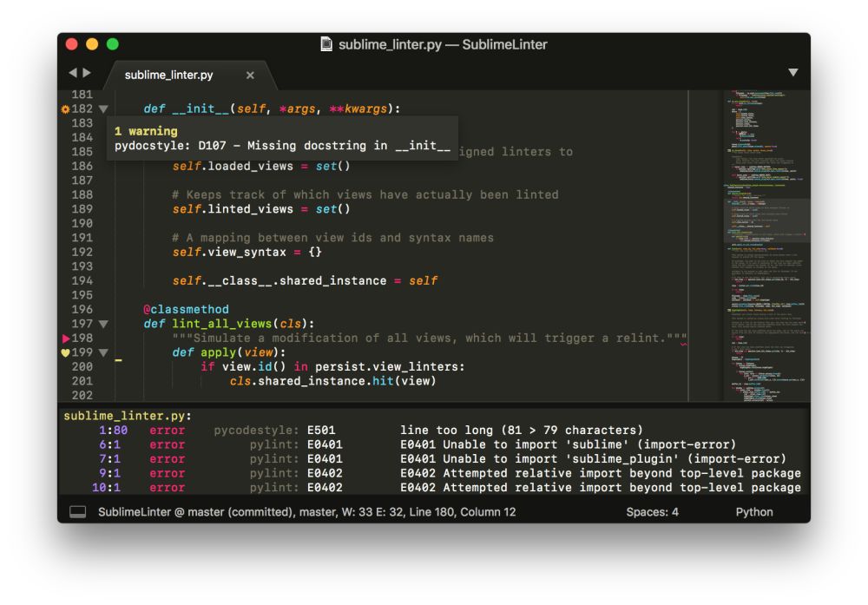Close the sublime_linter.py tab
The height and width of the screenshot is (605, 868).
250,75
